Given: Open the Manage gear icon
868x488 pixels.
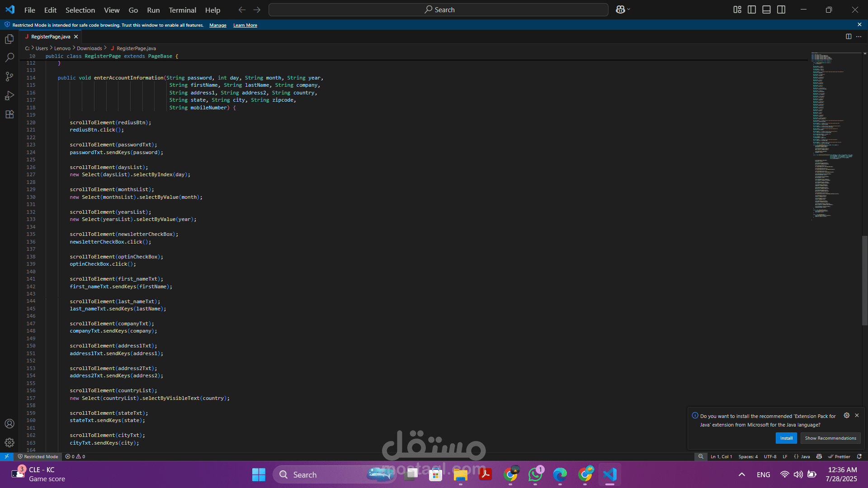Looking at the screenshot, I should [9, 443].
